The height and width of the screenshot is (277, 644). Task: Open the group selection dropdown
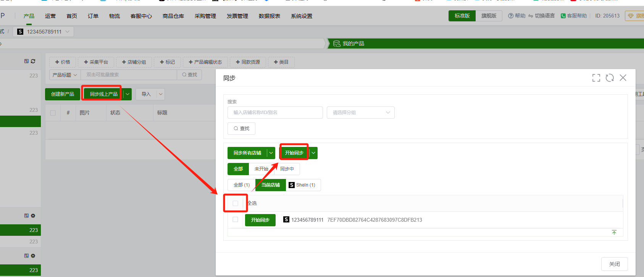coord(360,113)
